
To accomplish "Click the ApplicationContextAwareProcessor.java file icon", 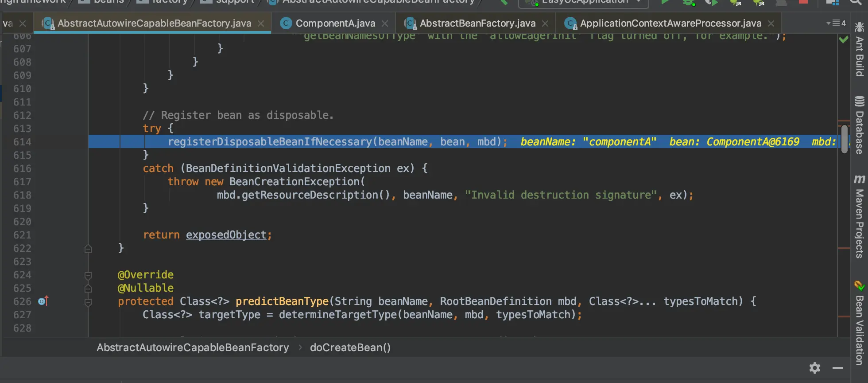I will click(x=571, y=23).
